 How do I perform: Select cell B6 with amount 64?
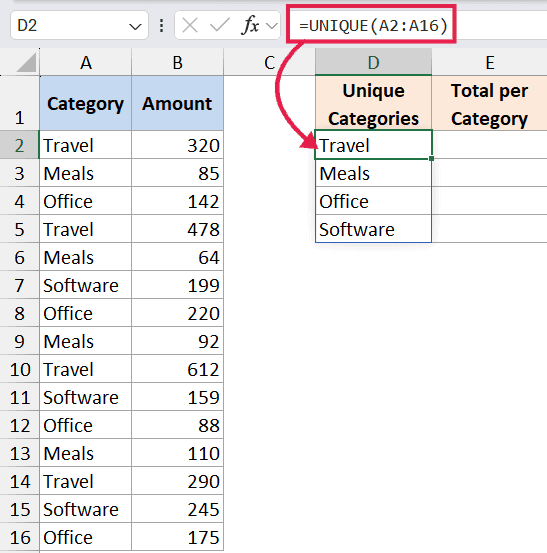pyautogui.click(x=177, y=257)
